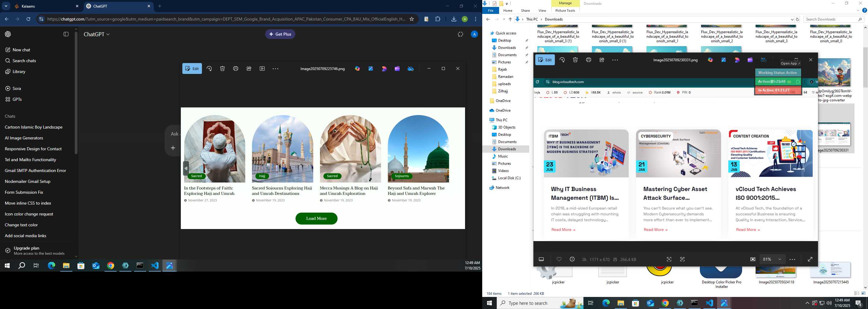Open Chrome downloads icon
Image resolution: width=868 pixels, height=309 pixels.
click(x=454, y=19)
